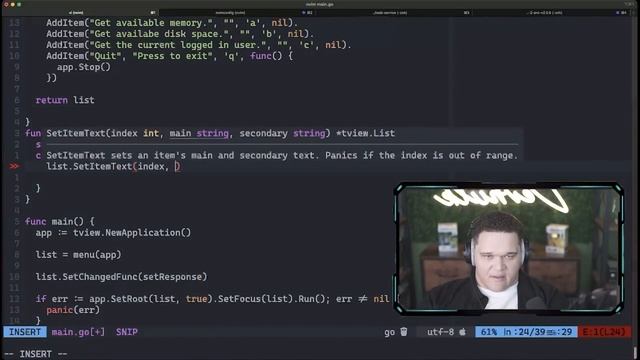Click the SetItemText signature in hover popup

pos(220,133)
